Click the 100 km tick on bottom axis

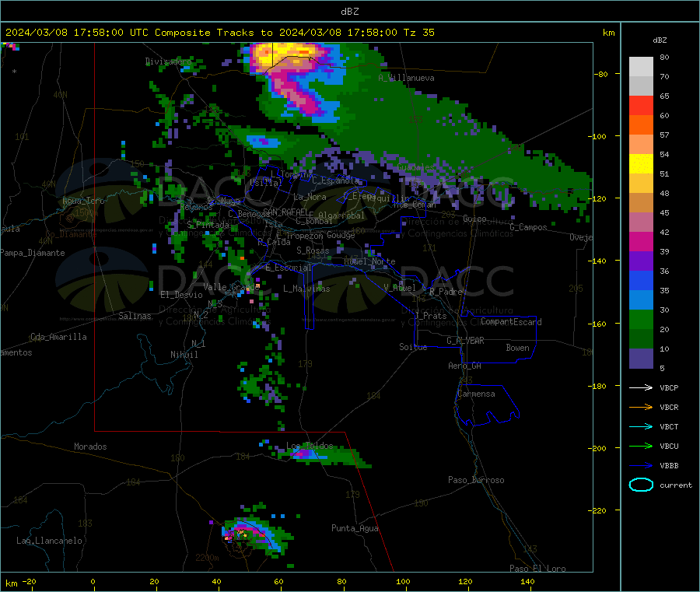[403, 581]
